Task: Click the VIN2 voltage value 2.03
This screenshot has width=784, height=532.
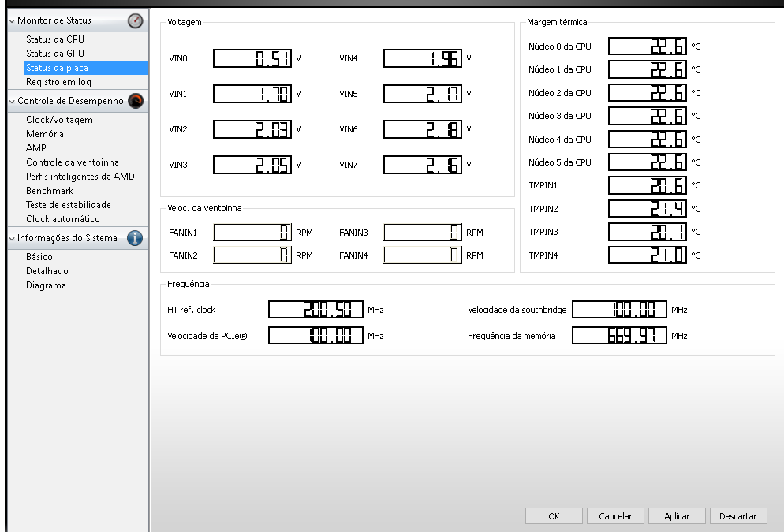Action: pos(252,129)
